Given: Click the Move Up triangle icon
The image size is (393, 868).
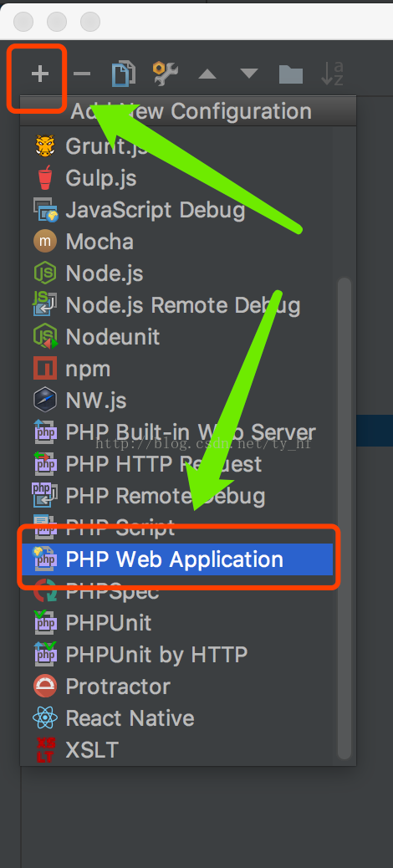Looking at the screenshot, I should pyautogui.click(x=207, y=74).
